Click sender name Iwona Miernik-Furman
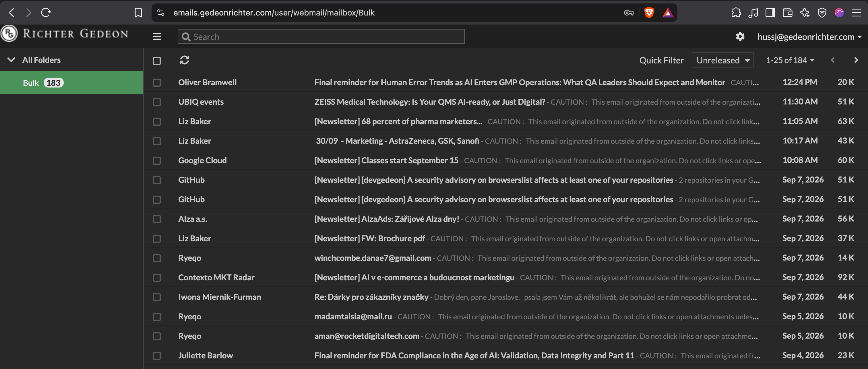Image resolution: width=868 pixels, height=369 pixels. (x=219, y=297)
